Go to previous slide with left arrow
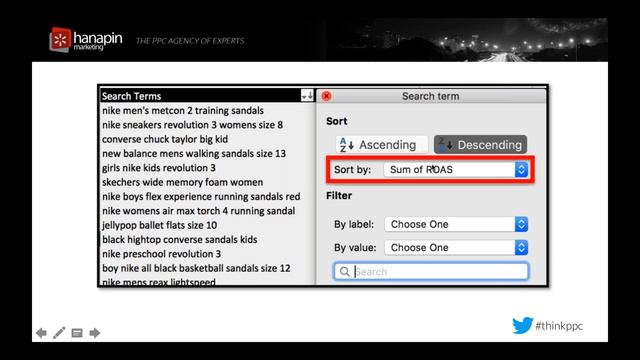 click(x=41, y=333)
